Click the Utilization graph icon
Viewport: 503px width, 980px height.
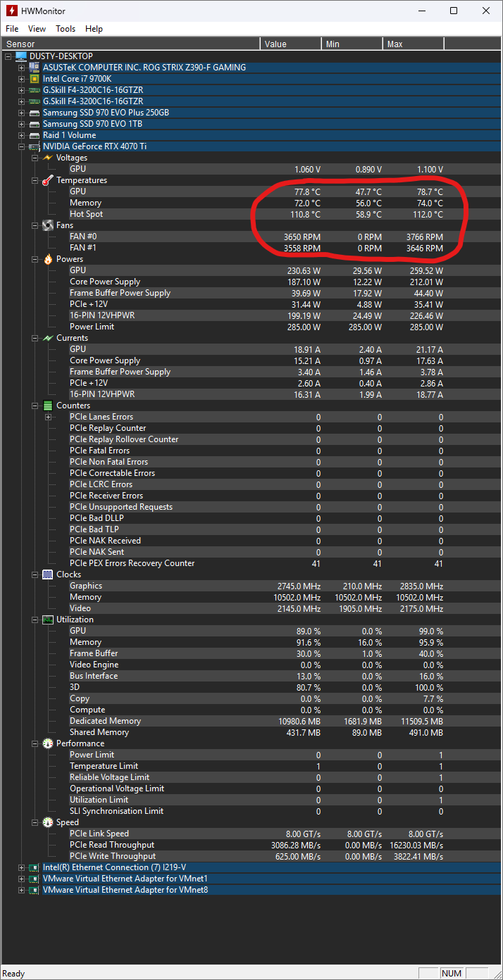click(48, 620)
